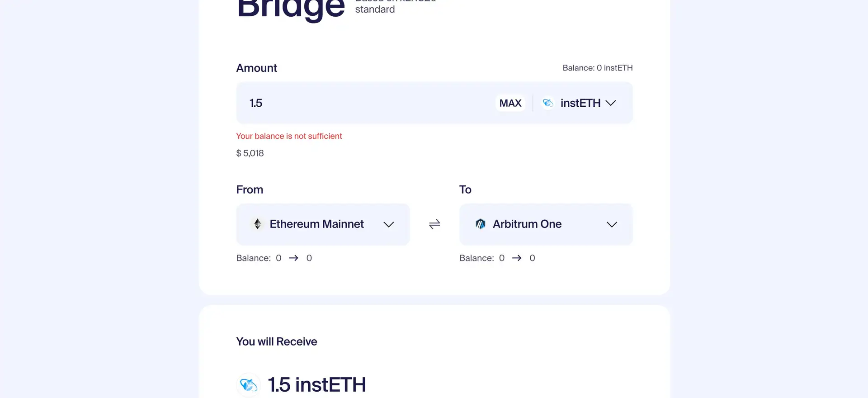Screen dimensions: 868x398
Task: Open the Ethereum Mainnet chevron dropdown
Action: [x=389, y=224]
